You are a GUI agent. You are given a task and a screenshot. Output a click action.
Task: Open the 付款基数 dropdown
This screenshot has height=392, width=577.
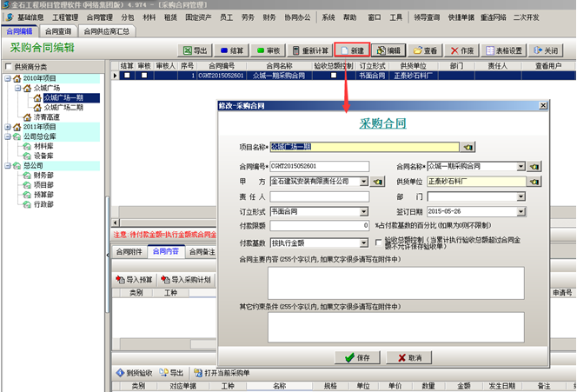[364, 243]
